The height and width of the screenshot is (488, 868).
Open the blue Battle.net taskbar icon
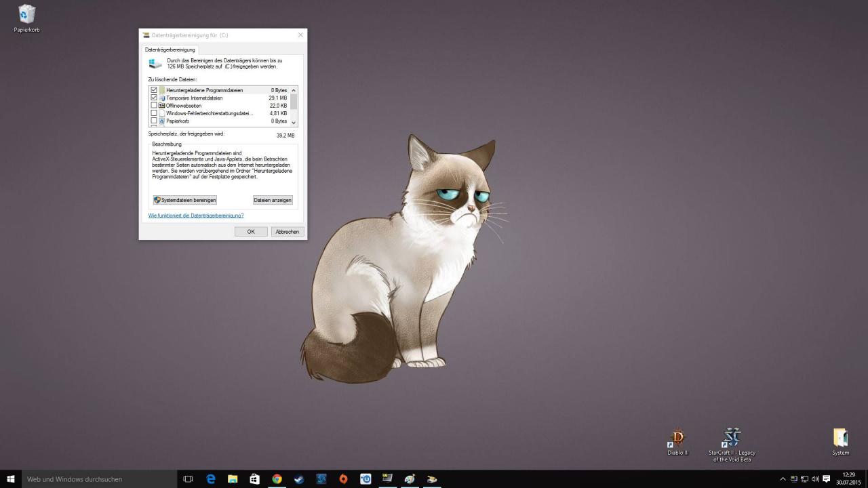tap(321, 479)
